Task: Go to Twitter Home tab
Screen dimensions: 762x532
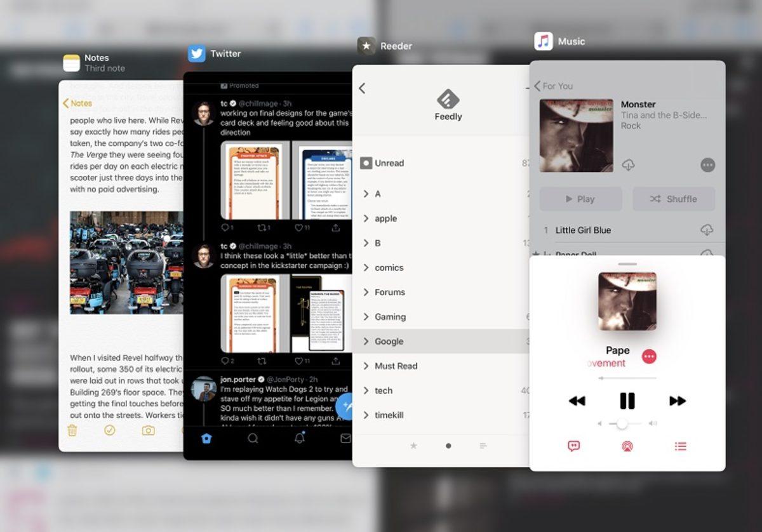Action: pos(206,439)
